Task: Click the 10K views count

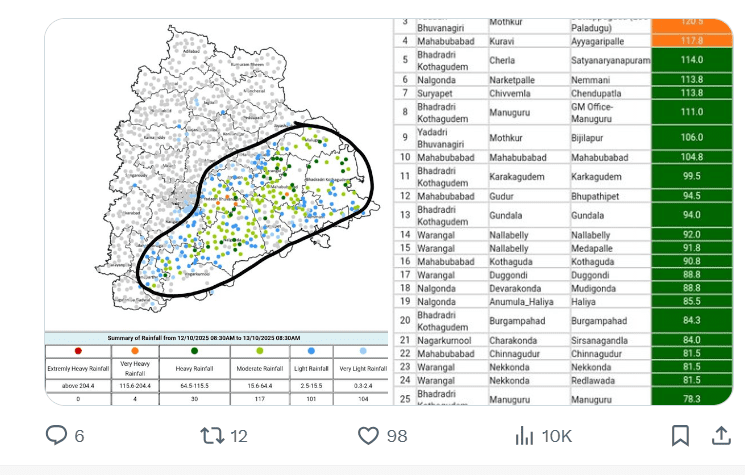Action: click(x=556, y=436)
